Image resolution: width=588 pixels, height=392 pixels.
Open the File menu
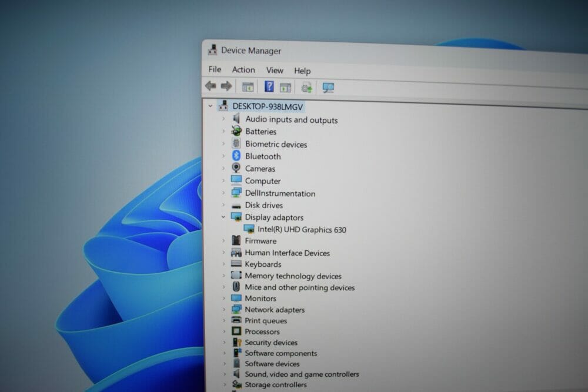(215, 69)
